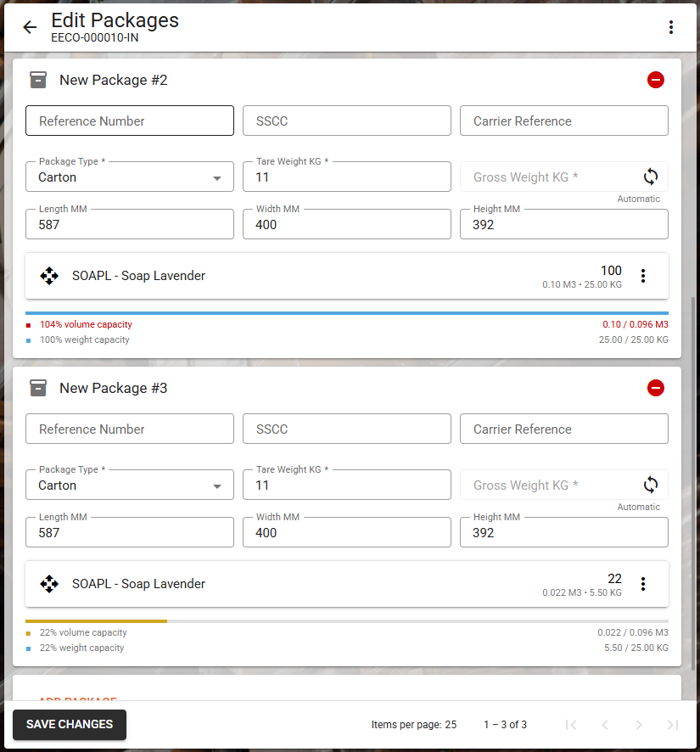Change items per page value 25
Screen dimensions: 700x752
click(451, 725)
